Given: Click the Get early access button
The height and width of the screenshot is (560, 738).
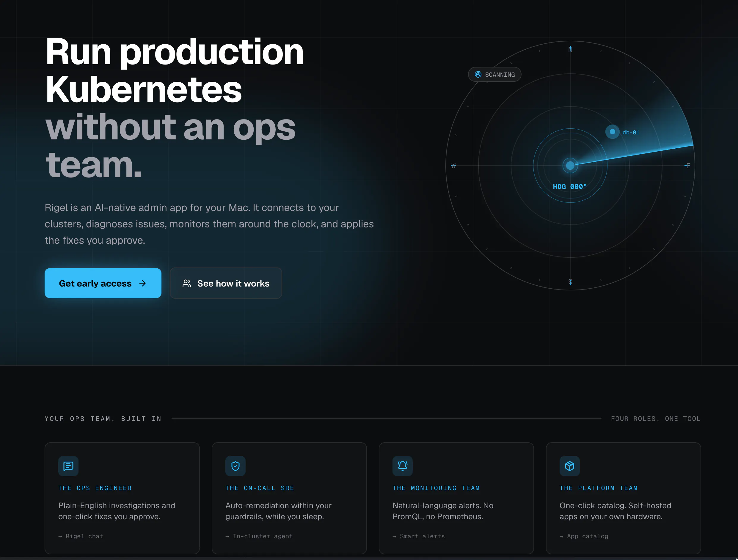Looking at the screenshot, I should 103,283.
